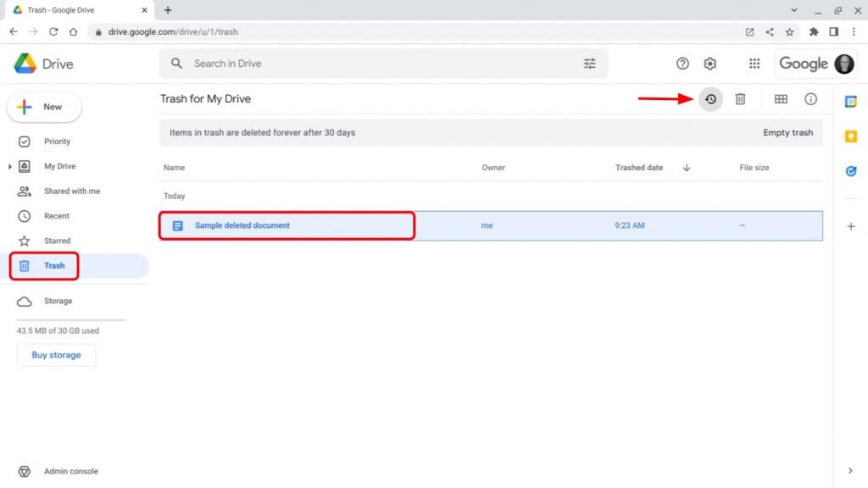Switch to grid view layout
This screenshot has width=868, height=488.
pyautogui.click(x=780, y=99)
